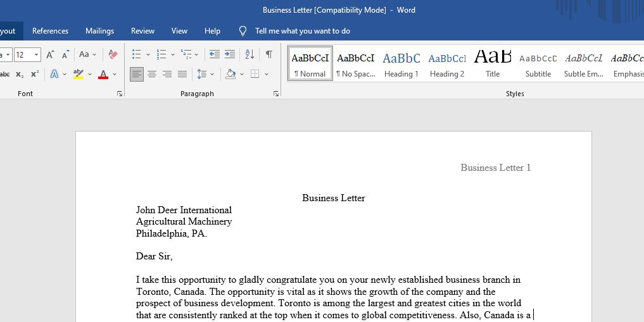Switch to the References tab

(x=51, y=31)
